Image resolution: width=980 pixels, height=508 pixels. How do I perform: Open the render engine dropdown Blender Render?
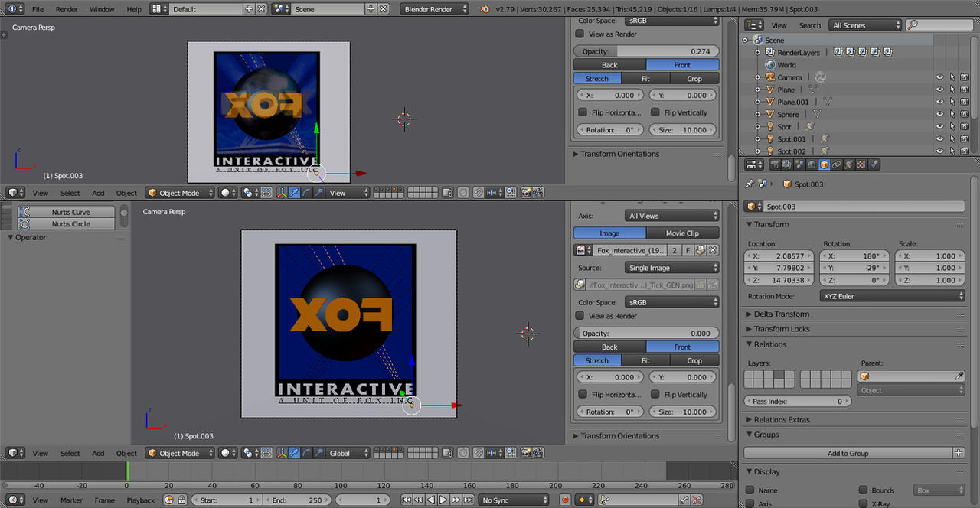[x=435, y=9]
